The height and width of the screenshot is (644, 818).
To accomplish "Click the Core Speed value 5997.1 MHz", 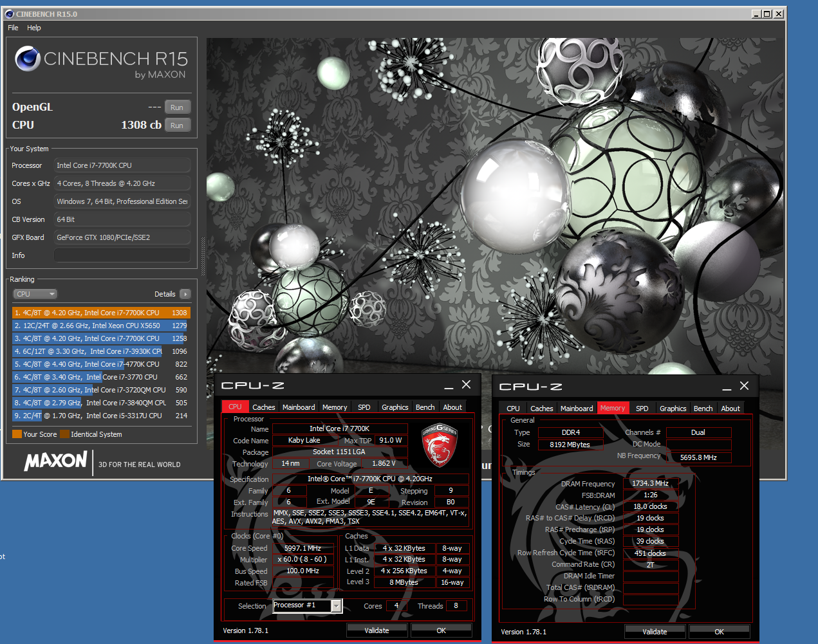I will click(302, 548).
